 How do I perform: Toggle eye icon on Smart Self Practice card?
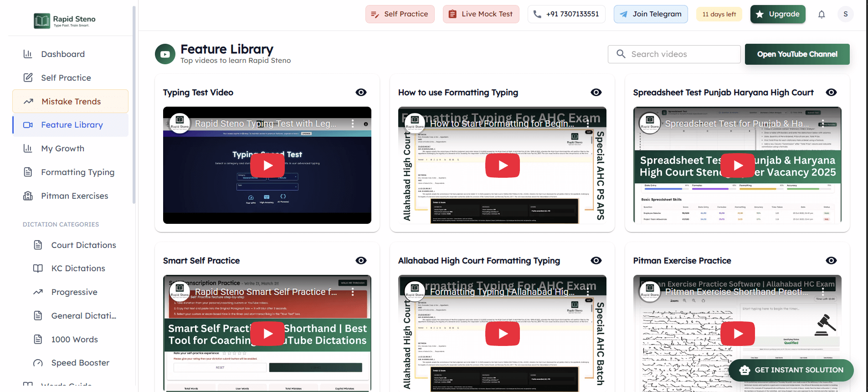tap(361, 261)
